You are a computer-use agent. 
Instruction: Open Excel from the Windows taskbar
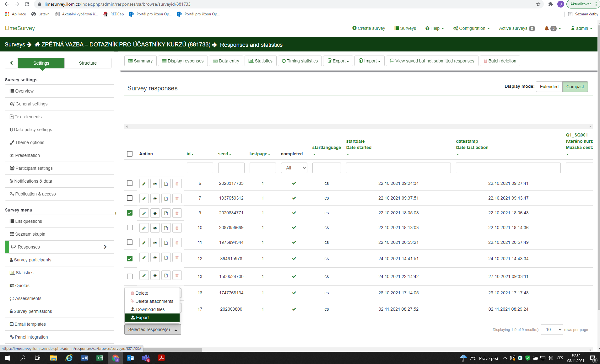tap(100, 358)
